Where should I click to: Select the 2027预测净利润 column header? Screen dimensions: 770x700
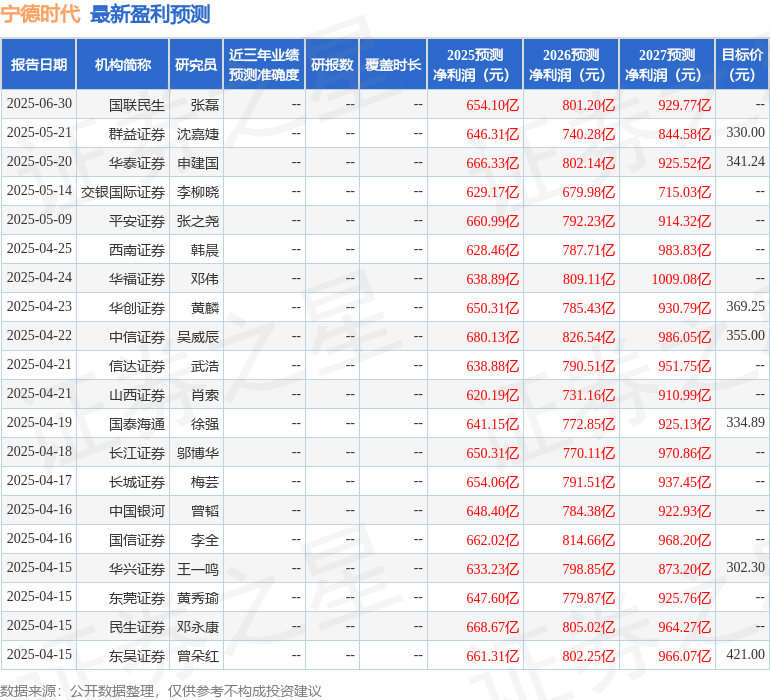point(667,64)
